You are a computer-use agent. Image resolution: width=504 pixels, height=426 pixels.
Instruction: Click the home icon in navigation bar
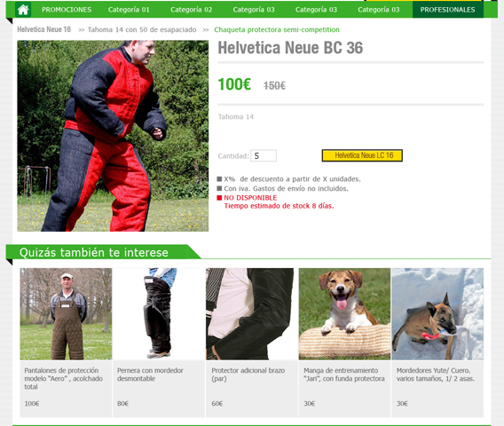click(x=23, y=10)
